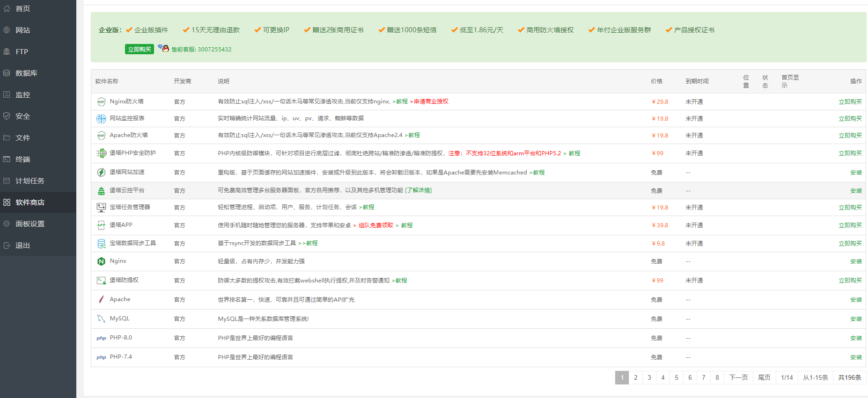The height and width of the screenshot is (398, 868).
Task: Click the green Nginx logo icon
Action: (101, 261)
